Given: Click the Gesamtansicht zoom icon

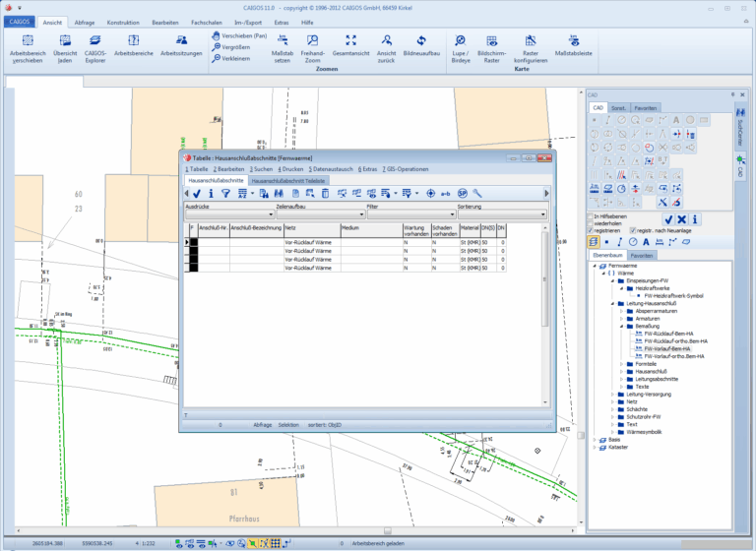Looking at the screenshot, I should pos(351,40).
